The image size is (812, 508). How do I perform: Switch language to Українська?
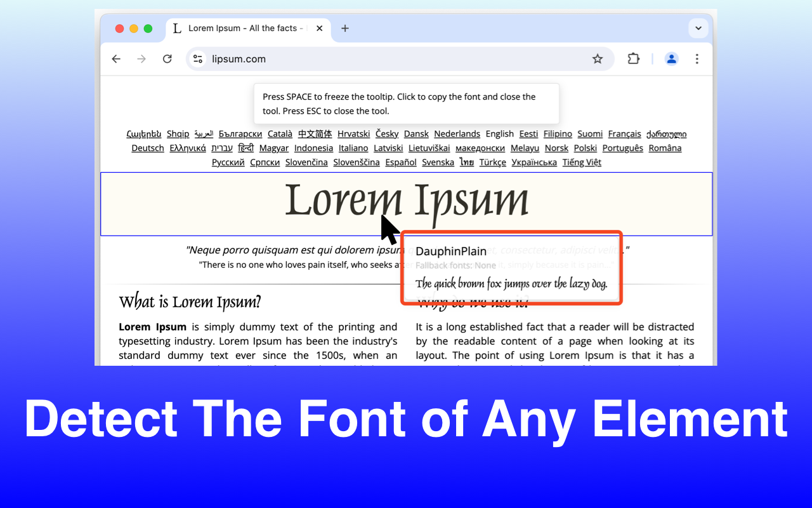pos(534,162)
